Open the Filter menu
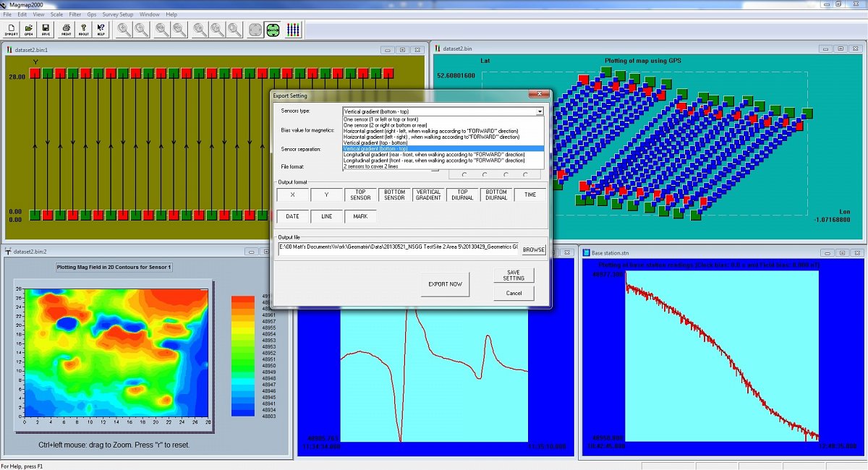Viewport: 868px width, 470px height. (x=75, y=14)
